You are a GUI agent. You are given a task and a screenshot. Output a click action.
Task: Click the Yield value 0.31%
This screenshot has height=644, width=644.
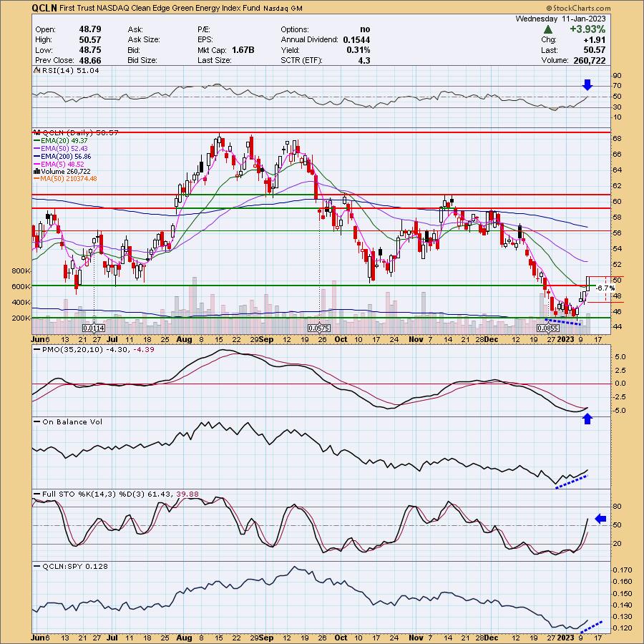click(358, 50)
